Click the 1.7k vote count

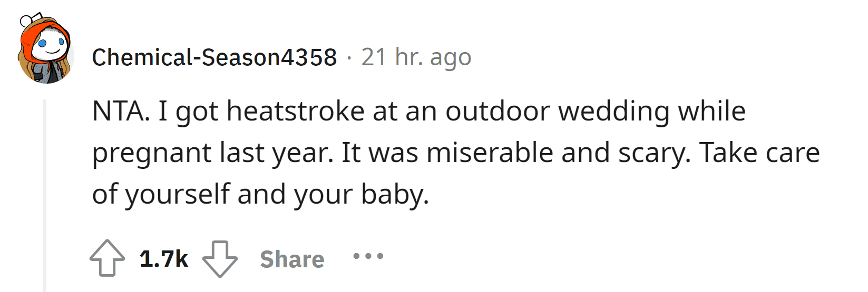[164, 259]
